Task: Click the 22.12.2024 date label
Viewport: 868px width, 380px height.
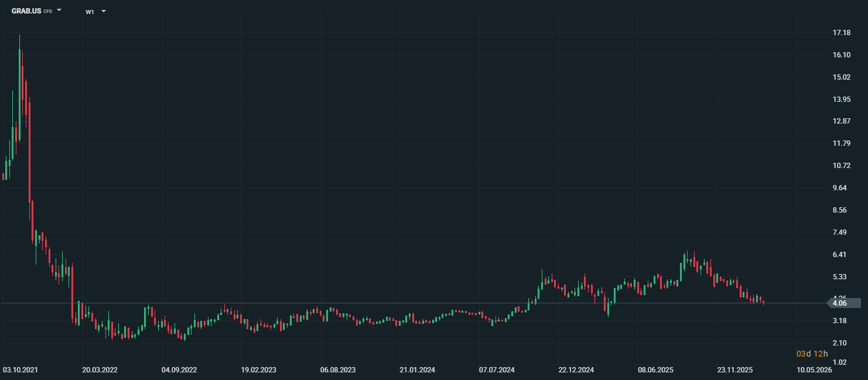Action: (x=576, y=371)
